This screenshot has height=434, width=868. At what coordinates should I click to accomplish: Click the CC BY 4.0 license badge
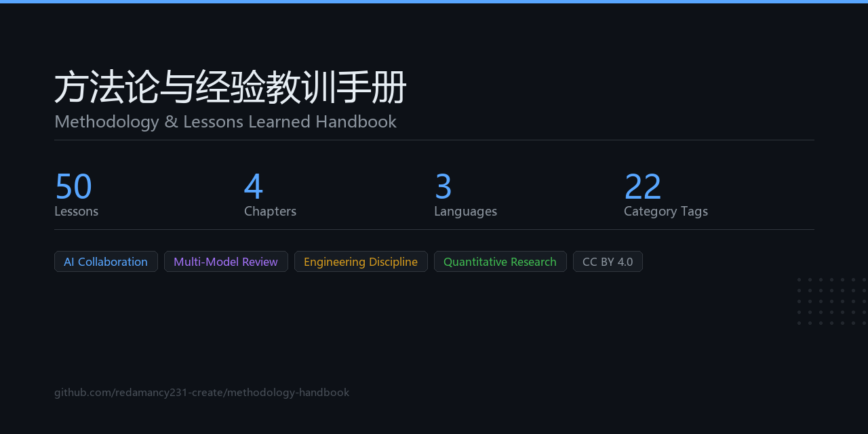(x=608, y=262)
